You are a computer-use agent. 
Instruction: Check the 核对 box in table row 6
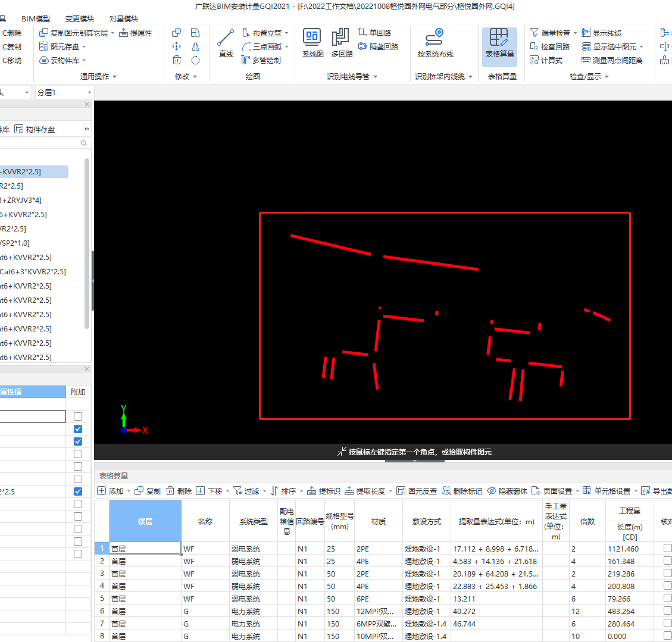(667, 610)
